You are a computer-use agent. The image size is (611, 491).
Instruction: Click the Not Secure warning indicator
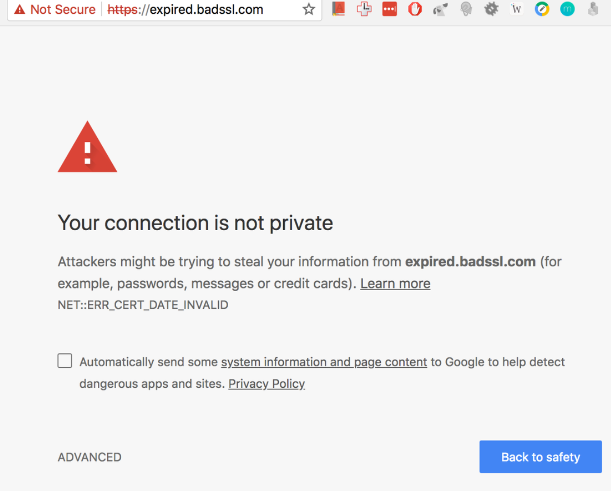tap(55, 9)
